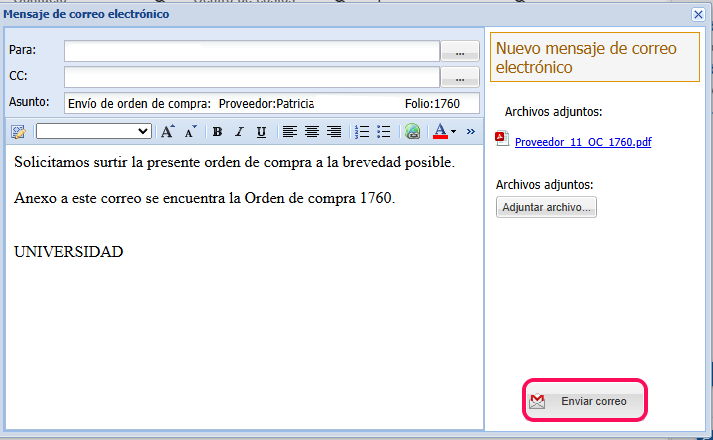Insert a numbered list
Image resolution: width=713 pixels, height=440 pixels.
pos(362,132)
